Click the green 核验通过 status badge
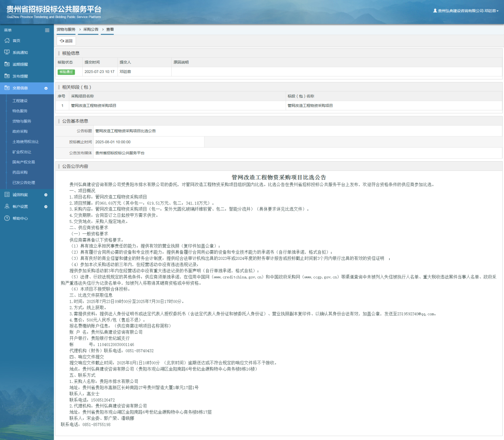The height and width of the screenshot is (440, 504). click(66, 72)
